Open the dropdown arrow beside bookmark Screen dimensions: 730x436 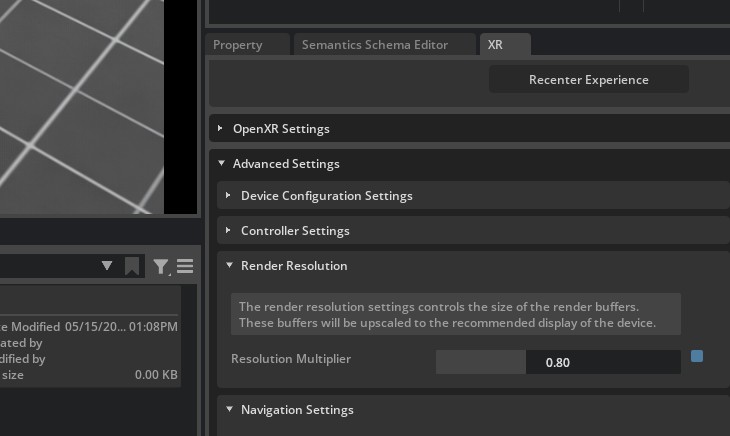point(107,266)
